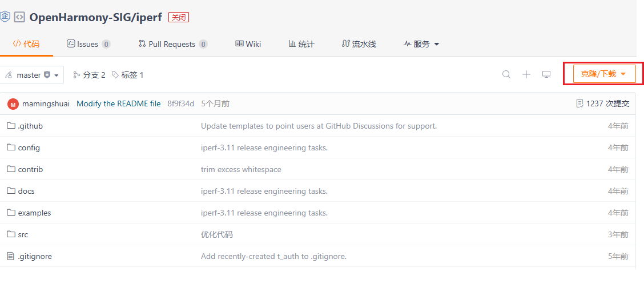
Task: Expand the 服务 menu dropdown
Action: (x=421, y=44)
